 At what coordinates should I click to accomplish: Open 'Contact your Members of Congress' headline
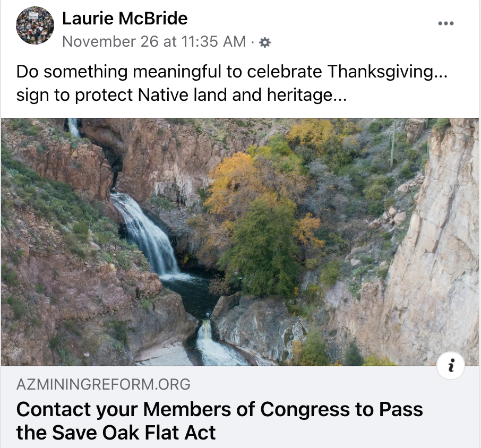pyautogui.click(x=219, y=409)
